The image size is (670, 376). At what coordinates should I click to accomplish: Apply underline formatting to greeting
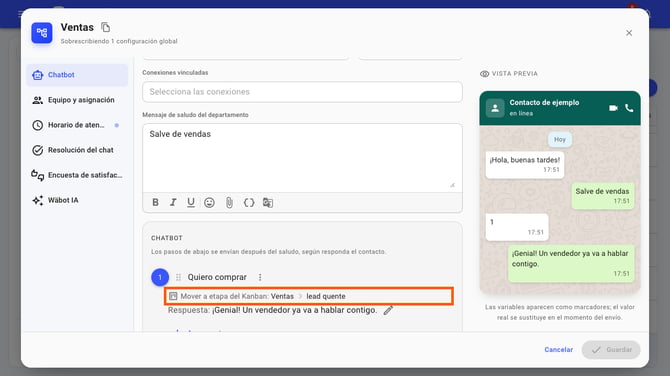(191, 203)
